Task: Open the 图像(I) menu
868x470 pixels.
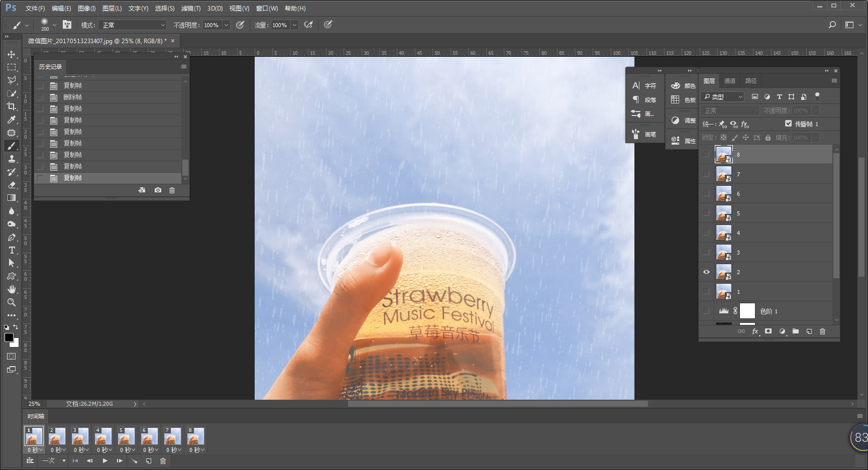Action: click(86, 9)
